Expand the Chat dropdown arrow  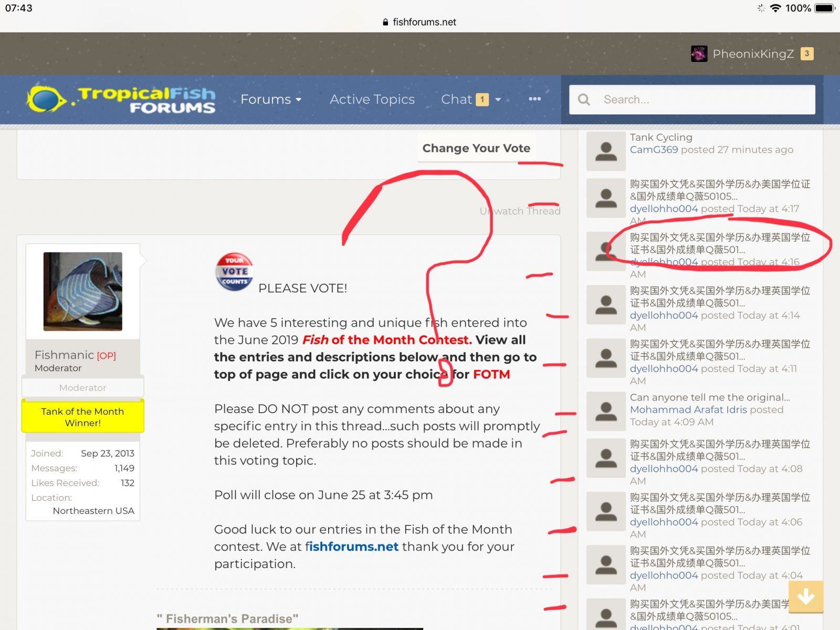tap(498, 99)
